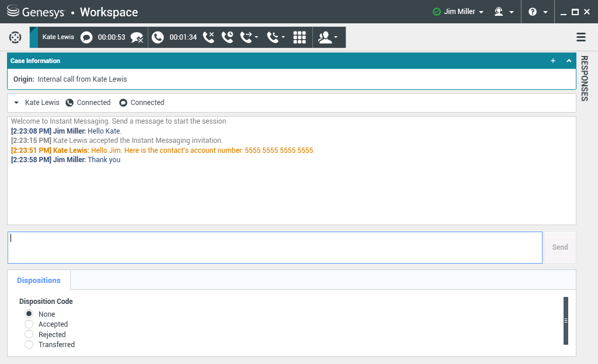The width and height of the screenshot is (598, 364).
Task: Click the voice Connected phone icon
Action: [x=69, y=103]
